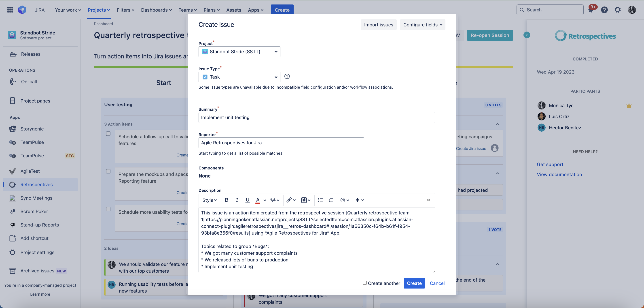
Task: Click inside the Description text area
Action: [x=317, y=240]
